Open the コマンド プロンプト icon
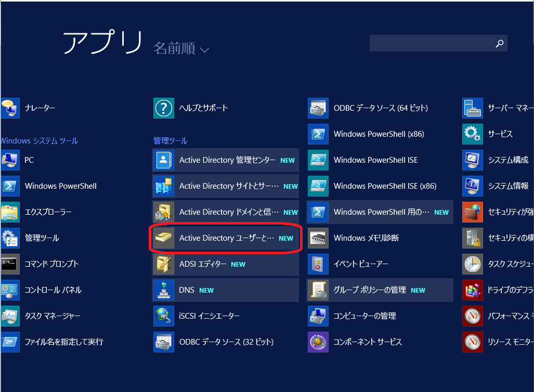Viewport: 534px width, 392px height. click(x=10, y=264)
